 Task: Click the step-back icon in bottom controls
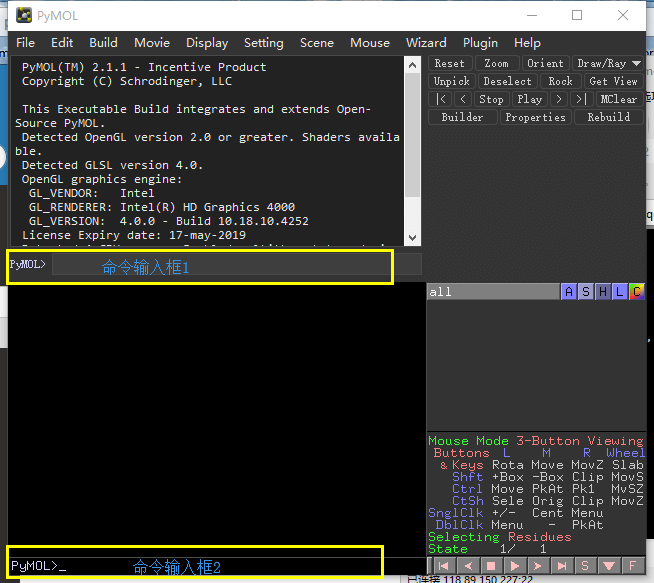[x=468, y=566]
